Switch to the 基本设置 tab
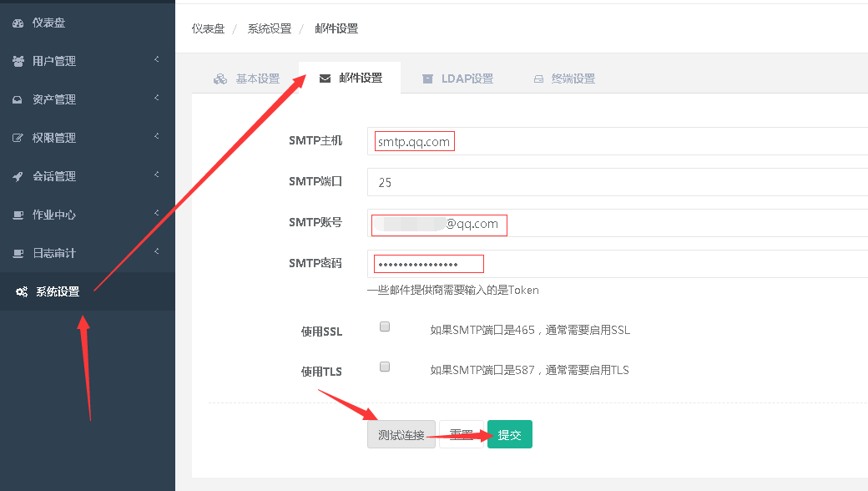The width and height of the screenshot is (868, 491). click(247, 78)
